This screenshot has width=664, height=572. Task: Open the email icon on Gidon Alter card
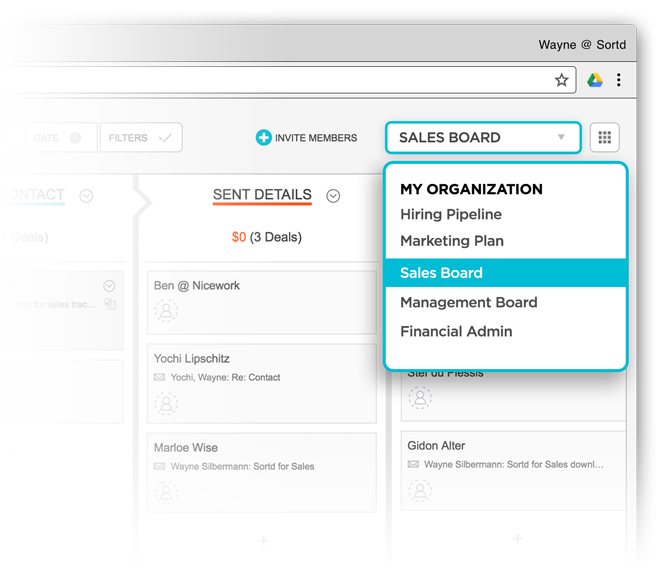coord(413,464)
